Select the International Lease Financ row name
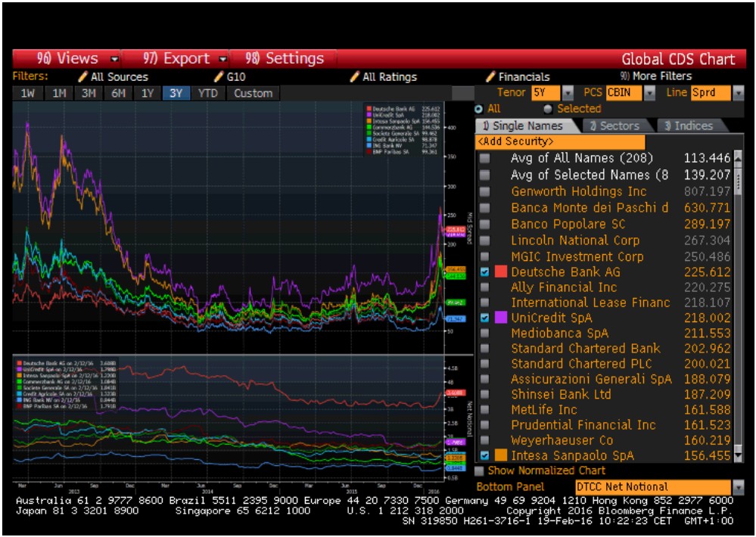 590,303
